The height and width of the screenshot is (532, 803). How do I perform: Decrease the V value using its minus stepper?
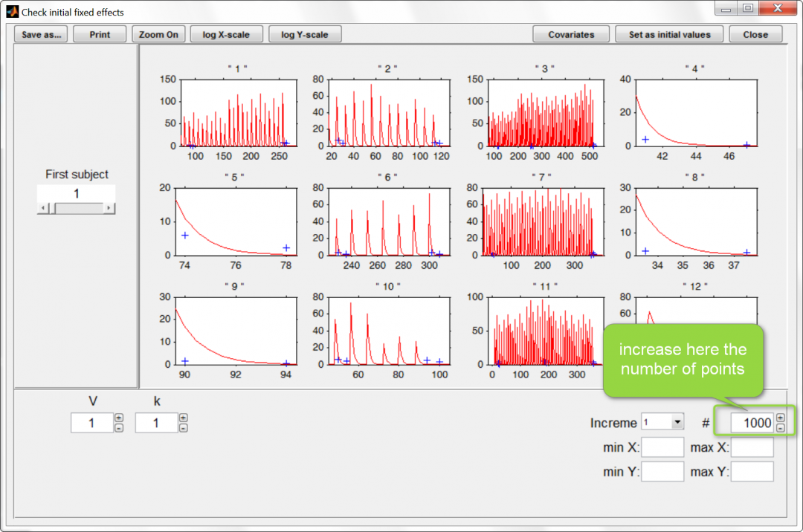pyautogui.click(x=119, y=428)
